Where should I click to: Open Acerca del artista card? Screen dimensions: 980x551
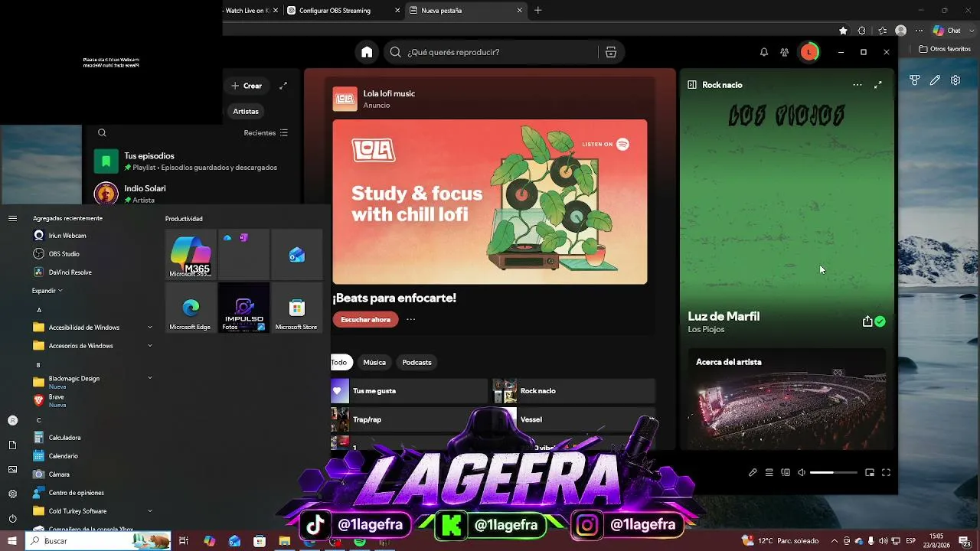click(x=787, y=399)
